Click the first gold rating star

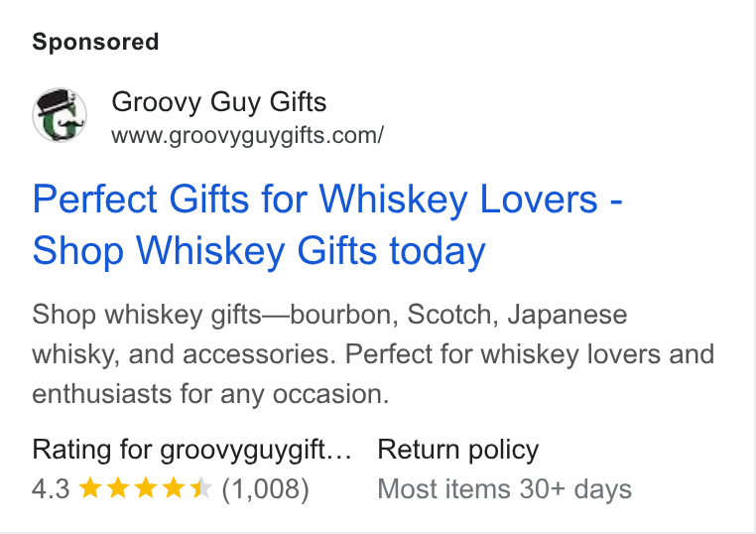[89, 487]
